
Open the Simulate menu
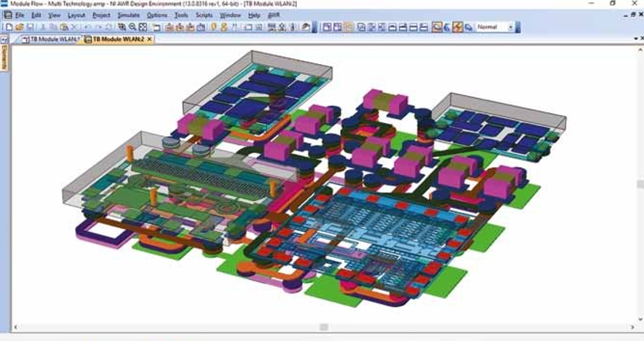[x=128, y=15]
